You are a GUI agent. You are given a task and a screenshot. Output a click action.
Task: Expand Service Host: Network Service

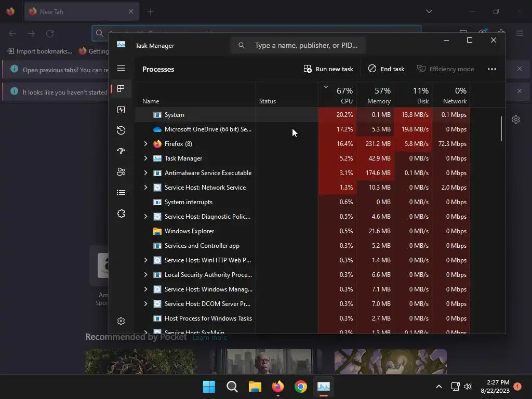coord(145,187)
